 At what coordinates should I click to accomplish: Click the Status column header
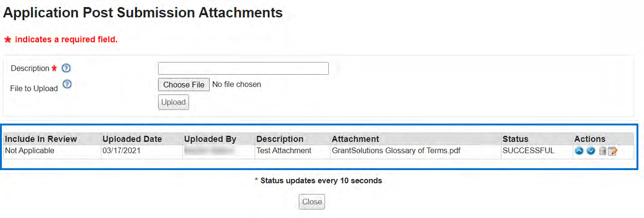515,139
